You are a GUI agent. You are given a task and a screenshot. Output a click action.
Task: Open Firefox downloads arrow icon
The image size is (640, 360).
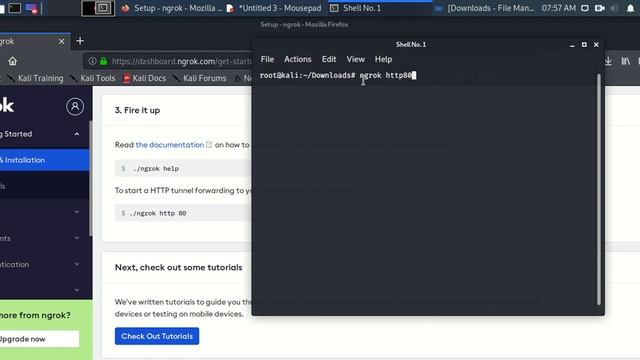[608, 61]
